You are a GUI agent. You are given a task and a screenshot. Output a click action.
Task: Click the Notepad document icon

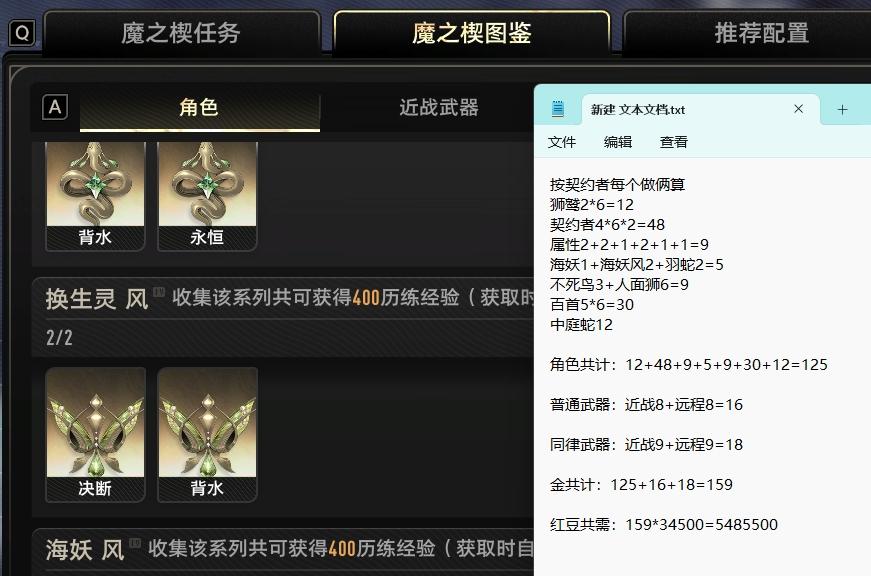click(x=558, y=109)
